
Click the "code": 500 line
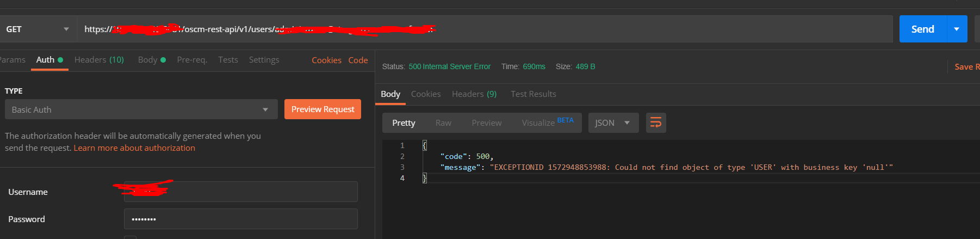[467, 156]
